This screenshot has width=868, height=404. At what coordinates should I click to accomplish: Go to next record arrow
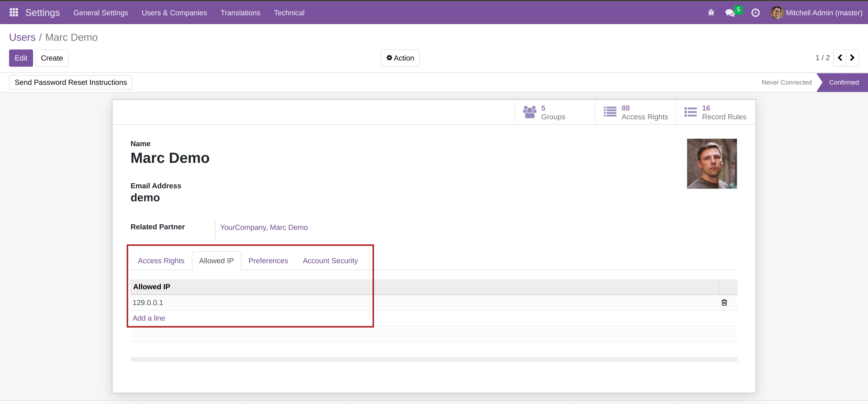point(852,58)
